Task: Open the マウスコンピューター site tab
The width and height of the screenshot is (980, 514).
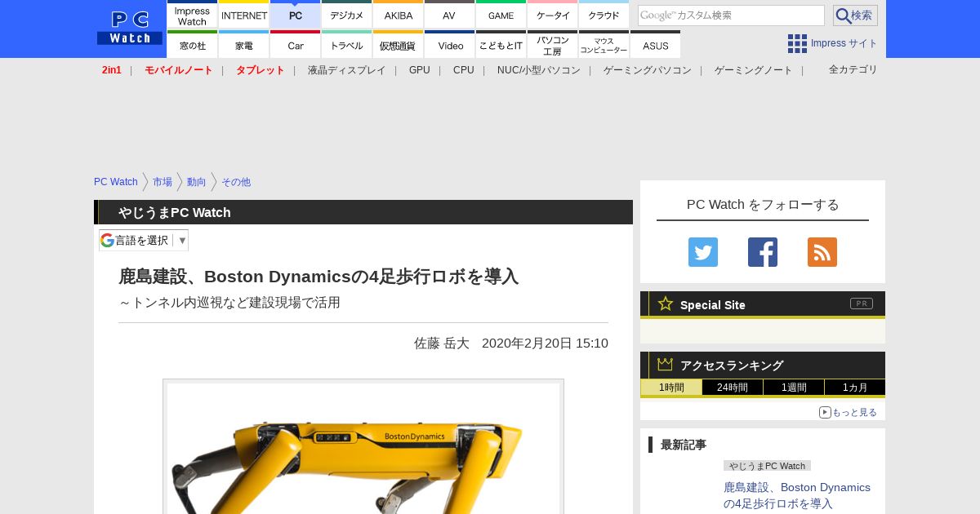Action: click(604, 45)
